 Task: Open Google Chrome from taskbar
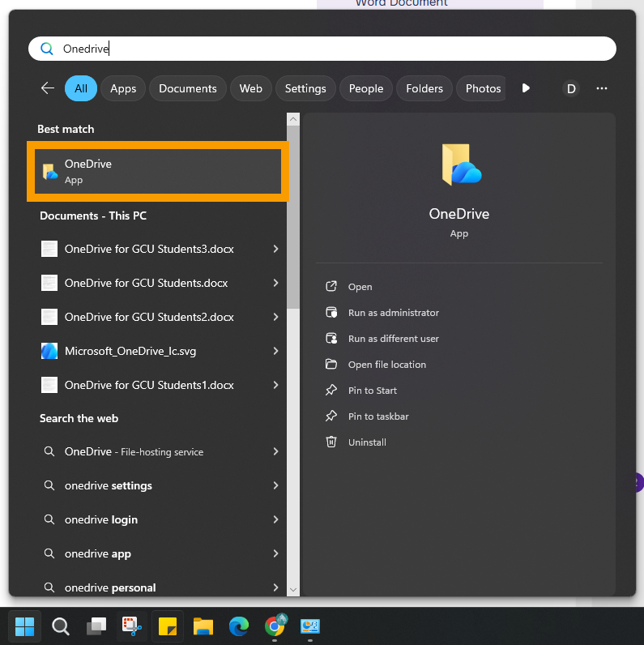click(275, 626)
